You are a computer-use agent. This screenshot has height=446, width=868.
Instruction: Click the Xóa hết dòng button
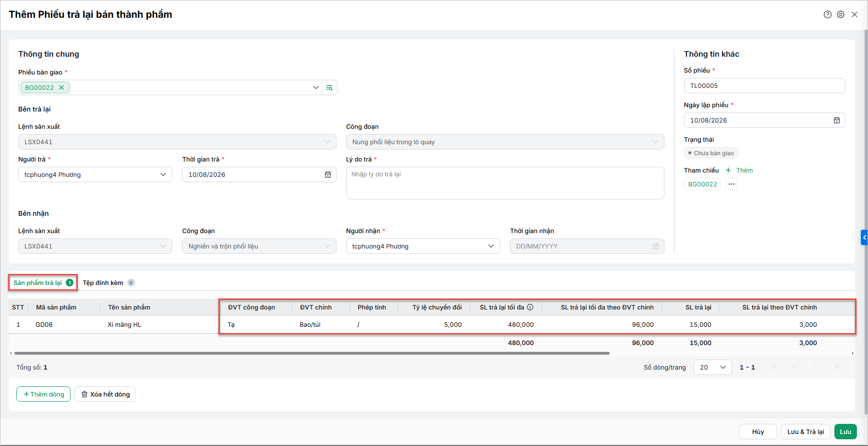tap(105, 394)
